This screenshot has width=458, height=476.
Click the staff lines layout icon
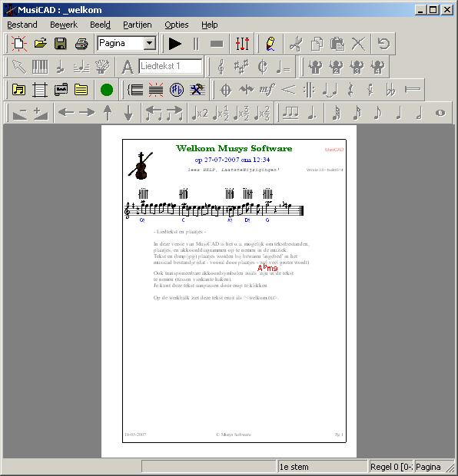tap(40, 90)
